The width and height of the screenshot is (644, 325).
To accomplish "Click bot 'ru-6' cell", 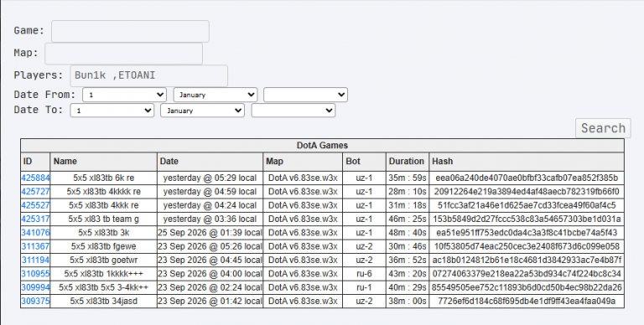I will 364,274.
